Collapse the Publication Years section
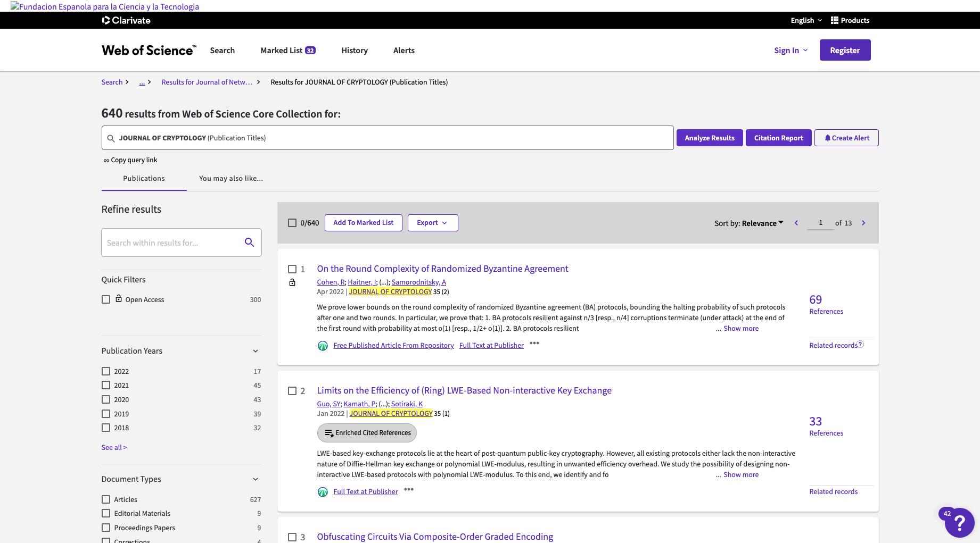The height and width of the screenshot is (543, 980). pyautogui.click(x=256, y=351)
